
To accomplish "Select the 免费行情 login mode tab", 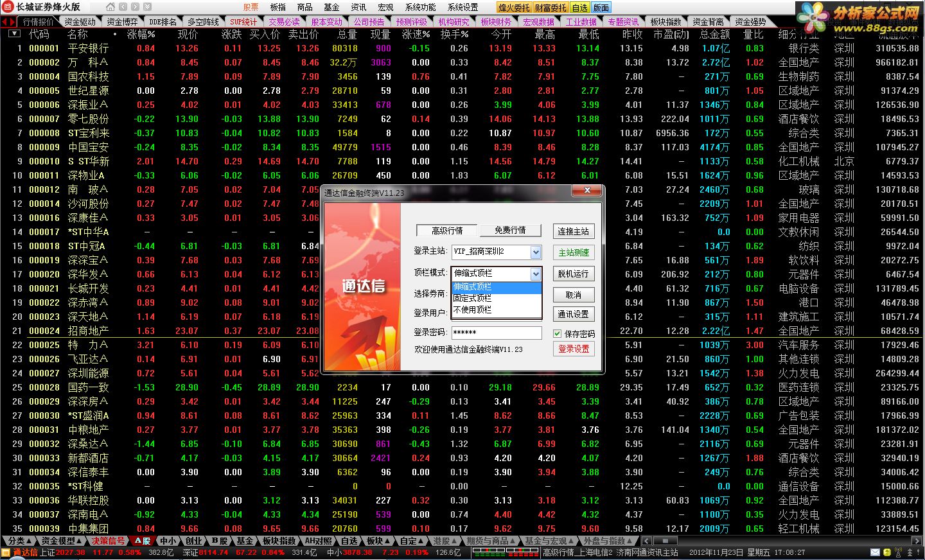I will click(x=510, y=231).
